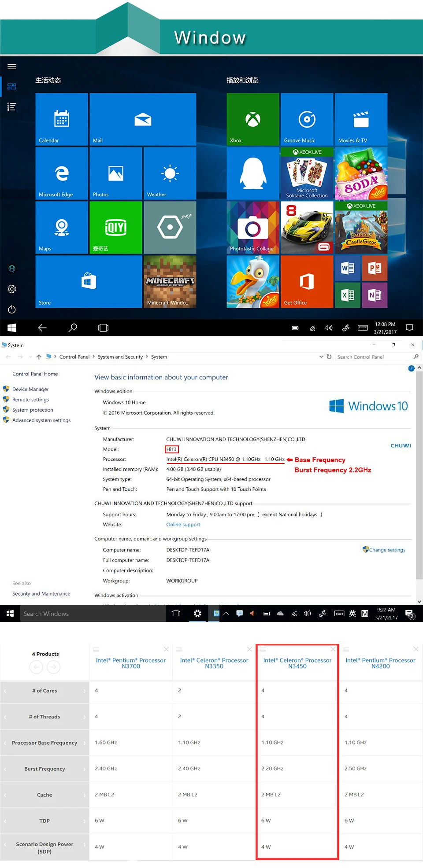Refresh the Control Panel address bar

[329, 357]
